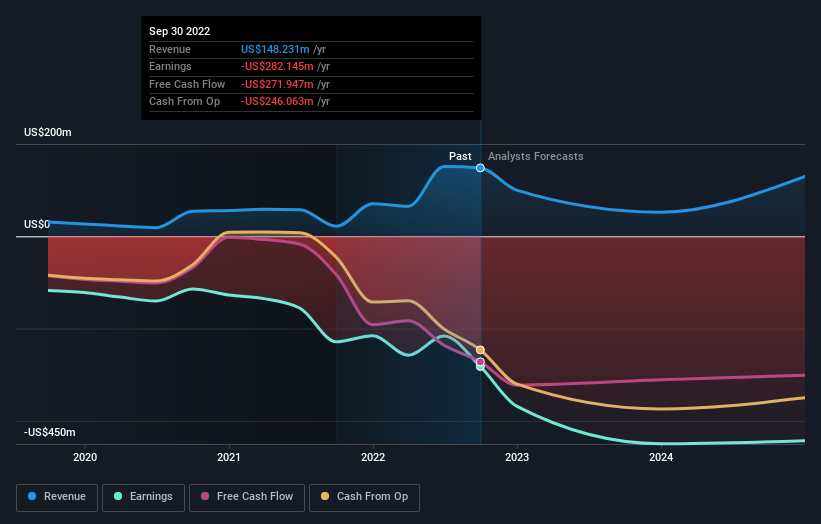Screen dimensions: 821x524
Task: Click the 2024 x-axis label
Action: pyautogui.click(x=661, y=457)
